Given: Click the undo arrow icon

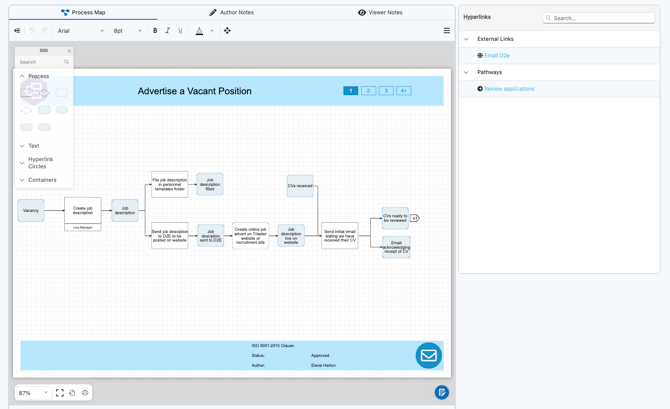Looking at the screenshot, I should pos(32,31).
